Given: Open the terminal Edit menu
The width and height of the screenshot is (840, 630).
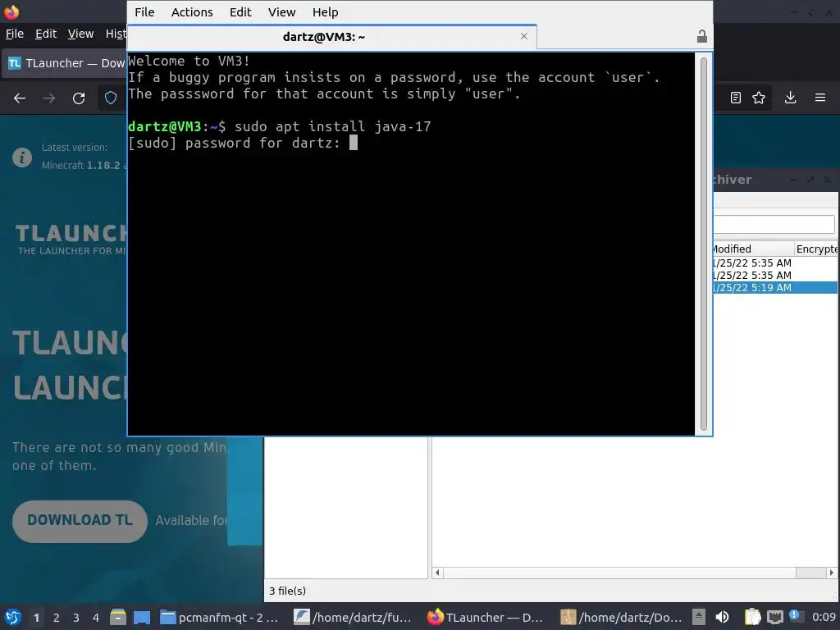Looking at the screenshot, I should [x=240, y=11].
